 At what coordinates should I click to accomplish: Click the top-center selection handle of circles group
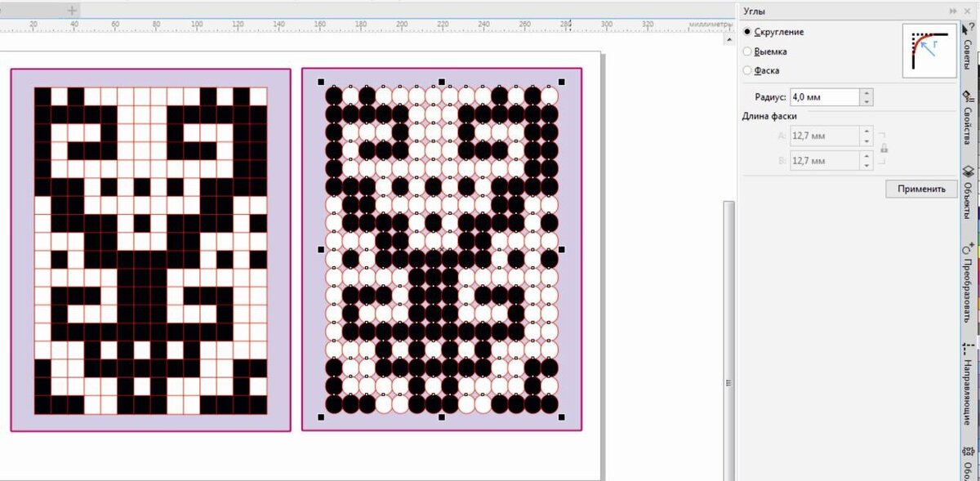(x=442, y=82)
